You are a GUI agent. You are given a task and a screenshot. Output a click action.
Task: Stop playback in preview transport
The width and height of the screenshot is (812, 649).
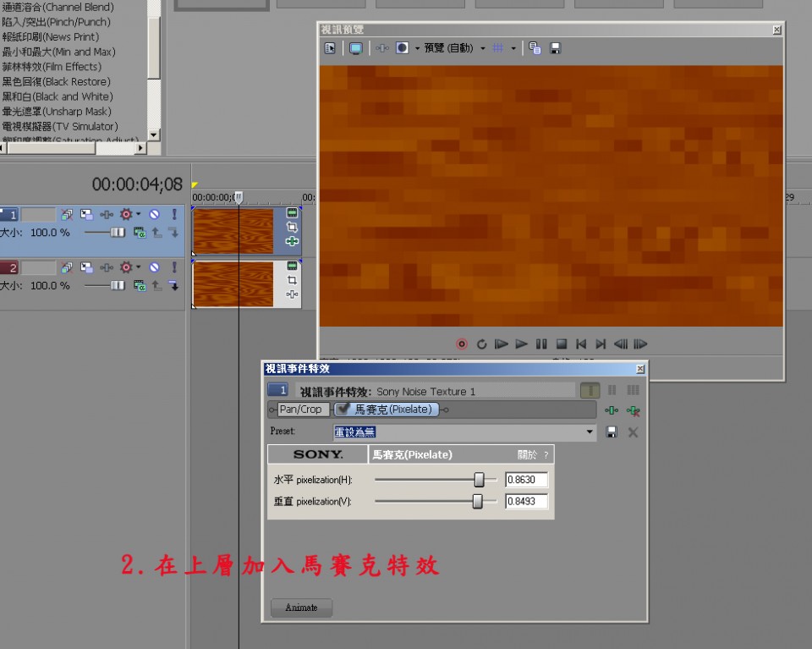562,344
